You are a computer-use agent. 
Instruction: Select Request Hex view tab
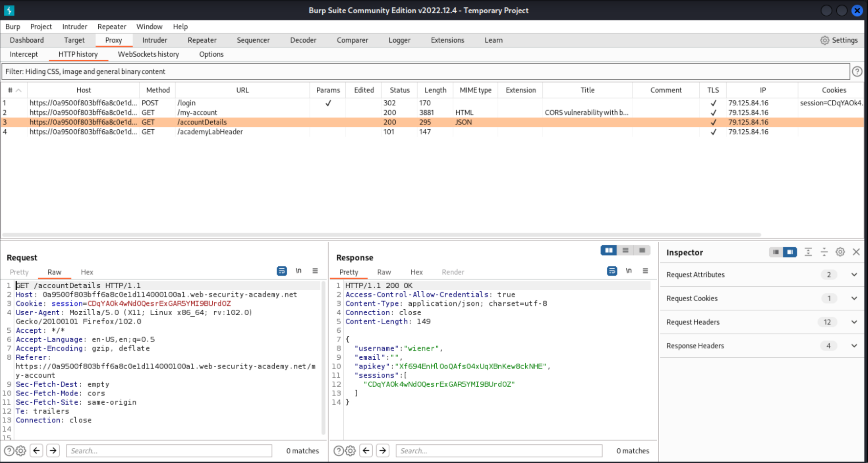pos(87,272)
